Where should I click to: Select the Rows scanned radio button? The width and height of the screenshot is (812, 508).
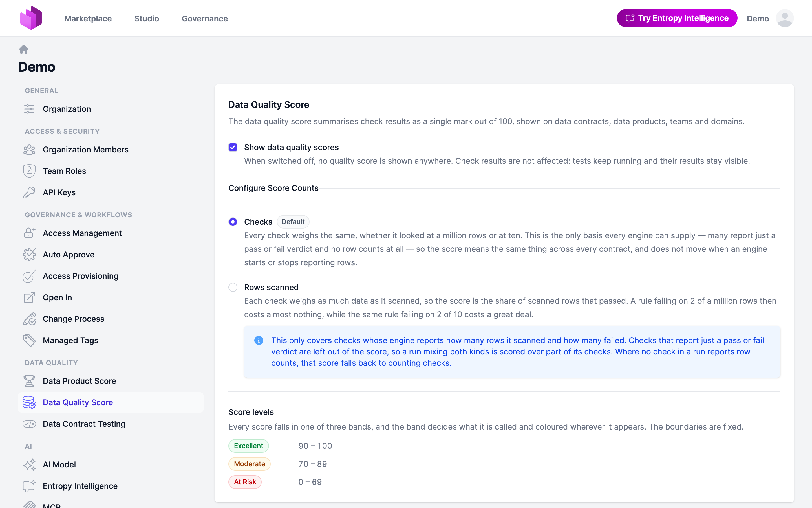(x=233, y=287)
